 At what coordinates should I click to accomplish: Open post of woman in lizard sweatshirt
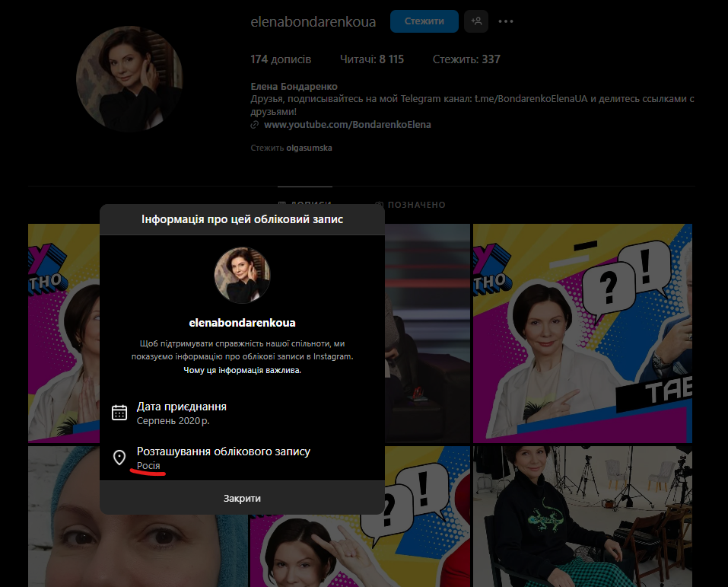coord(582,516)
